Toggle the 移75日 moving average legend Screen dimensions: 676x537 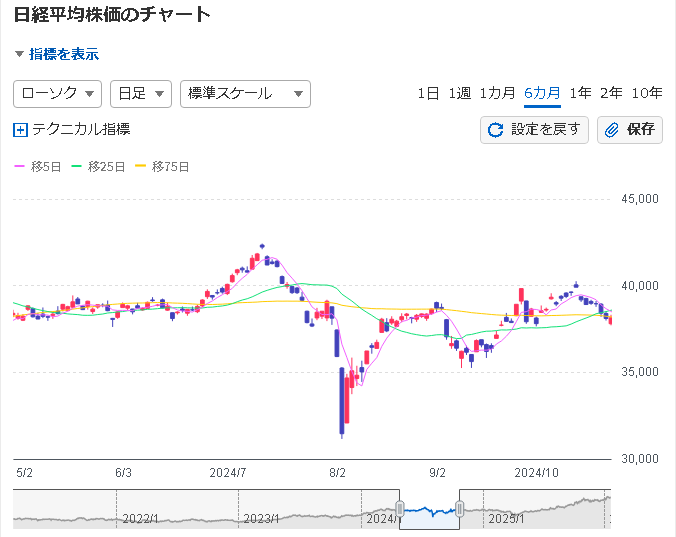161,166
